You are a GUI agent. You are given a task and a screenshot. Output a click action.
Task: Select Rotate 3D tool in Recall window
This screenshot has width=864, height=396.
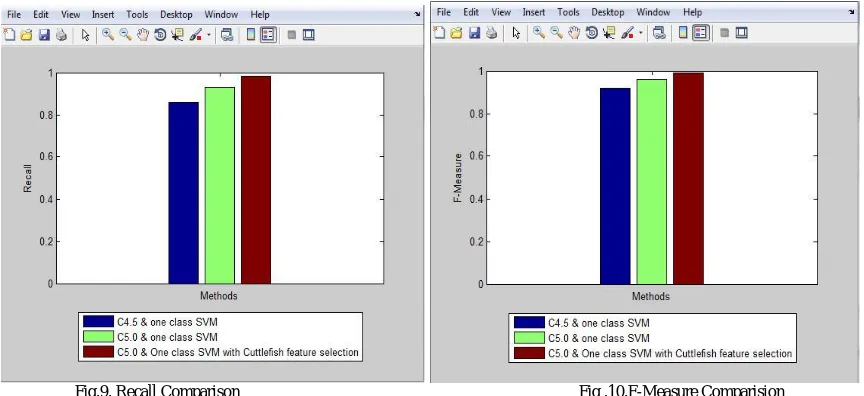[x=160, y=35]
